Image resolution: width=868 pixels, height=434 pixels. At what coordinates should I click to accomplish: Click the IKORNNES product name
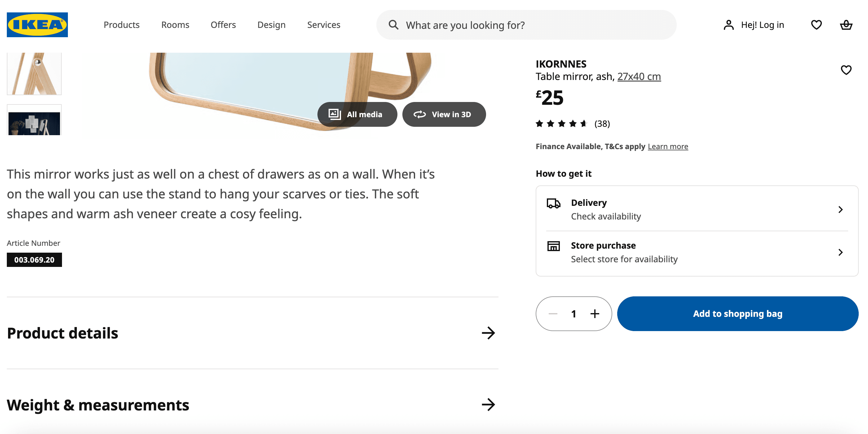tap(561, 64)
